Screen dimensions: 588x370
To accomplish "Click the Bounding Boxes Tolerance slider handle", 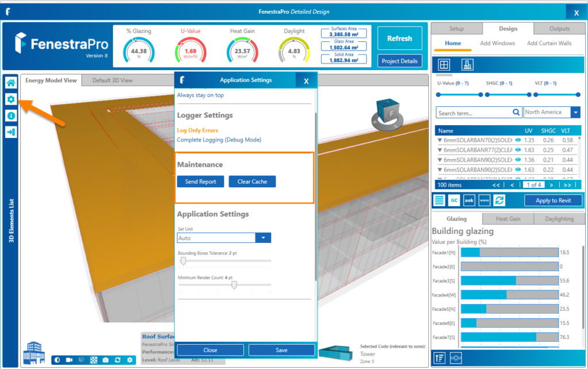I will 183,261.
